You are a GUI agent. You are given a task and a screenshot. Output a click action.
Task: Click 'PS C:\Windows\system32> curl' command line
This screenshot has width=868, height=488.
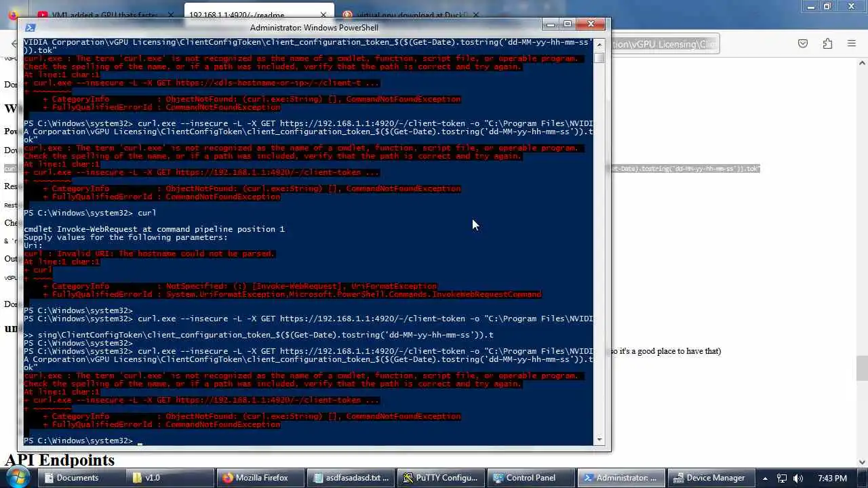pyautogui.click(x=90, y=213)
